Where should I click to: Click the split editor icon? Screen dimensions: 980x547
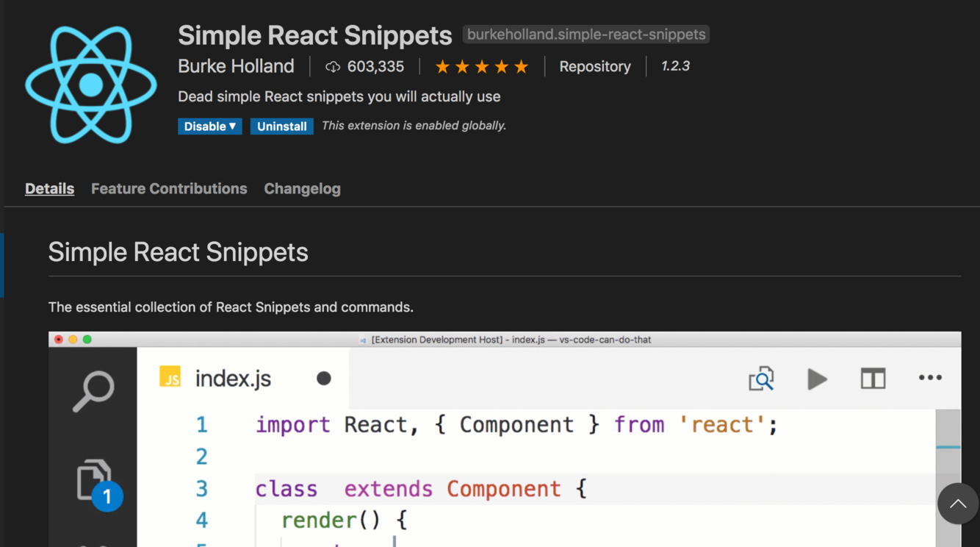pos(873,379)
